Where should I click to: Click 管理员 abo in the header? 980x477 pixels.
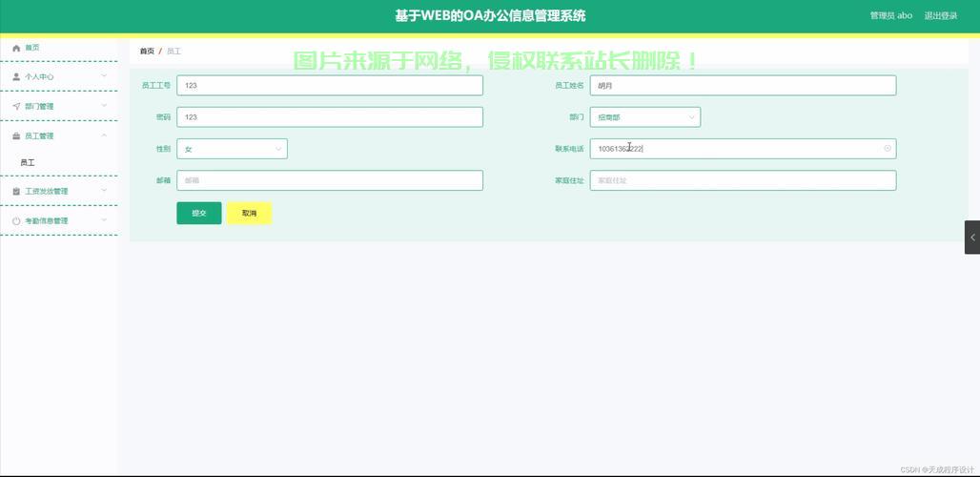pos(891,15)
